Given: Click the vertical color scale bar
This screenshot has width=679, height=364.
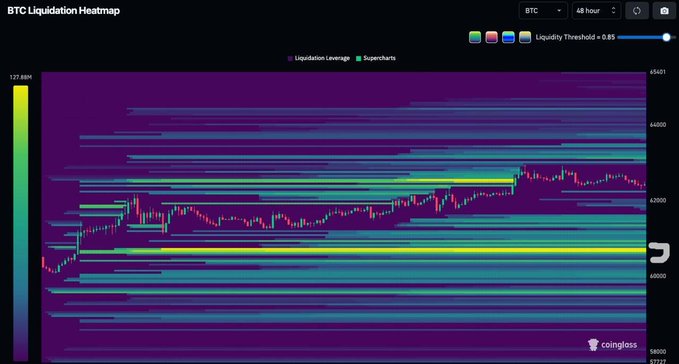Looking at the screenshot, I should 20,223.
